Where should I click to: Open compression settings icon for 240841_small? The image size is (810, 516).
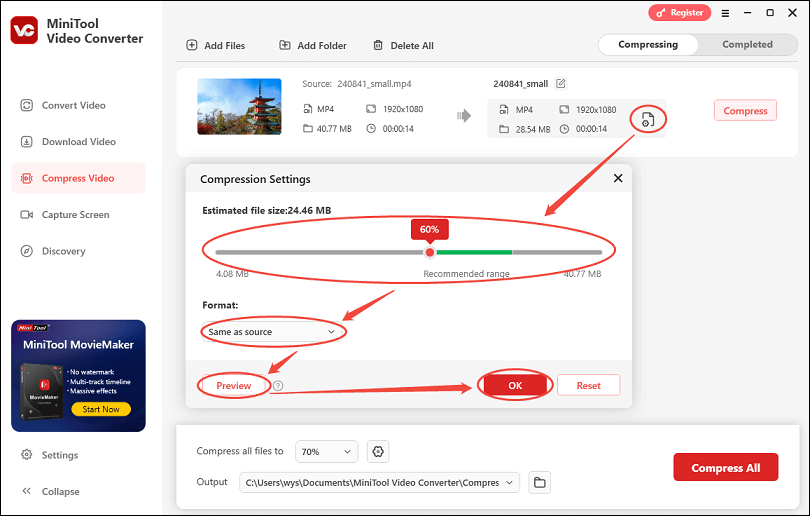648,119
